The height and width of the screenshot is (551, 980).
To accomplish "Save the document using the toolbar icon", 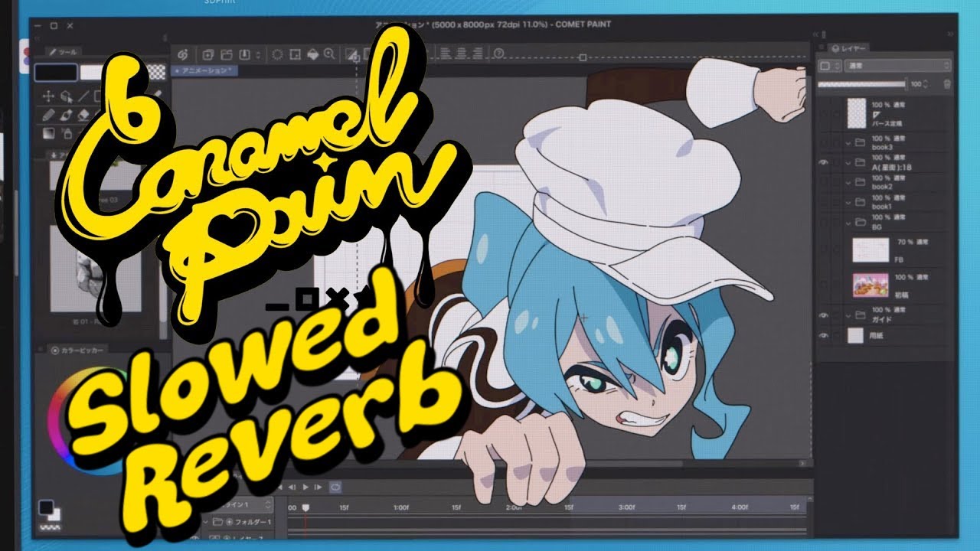I will coord(245,54).
